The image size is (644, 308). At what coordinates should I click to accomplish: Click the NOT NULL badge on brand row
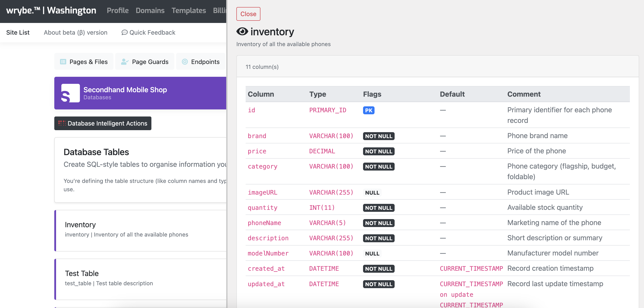[x=378, y=136]
